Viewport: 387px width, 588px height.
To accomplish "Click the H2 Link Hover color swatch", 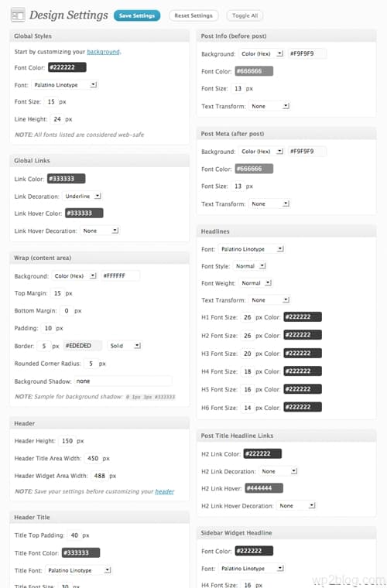I will click(x=264, y=489).
